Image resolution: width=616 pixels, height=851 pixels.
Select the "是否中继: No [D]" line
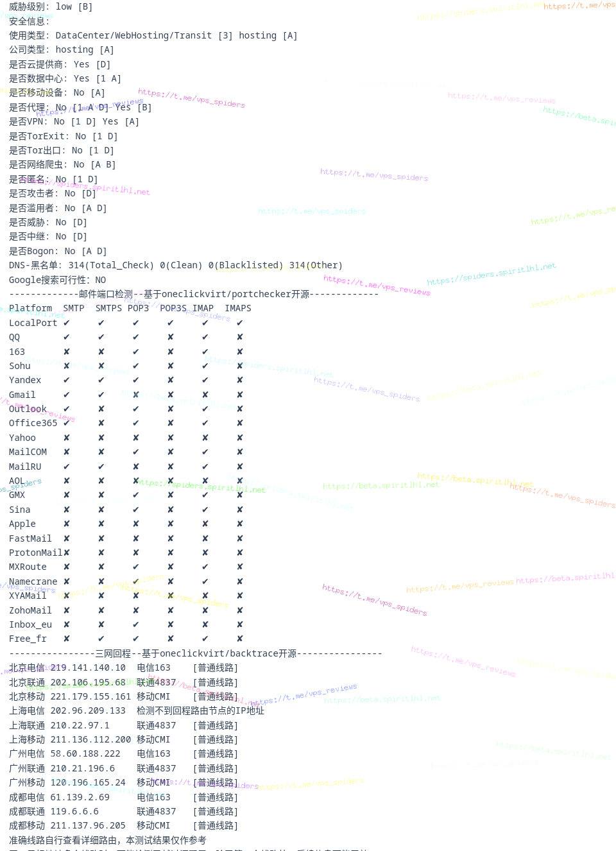(48, 236)
